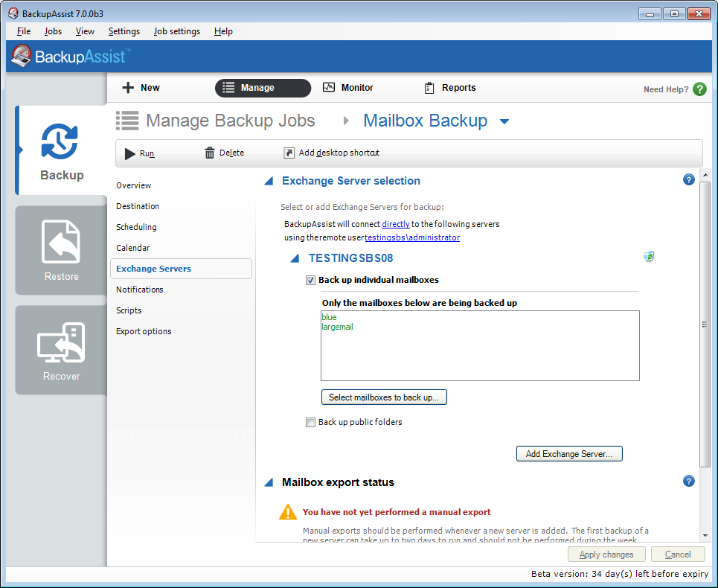Click the Apply changes button
Viewport: 718px width, 588px height.
tap(606, 555)
